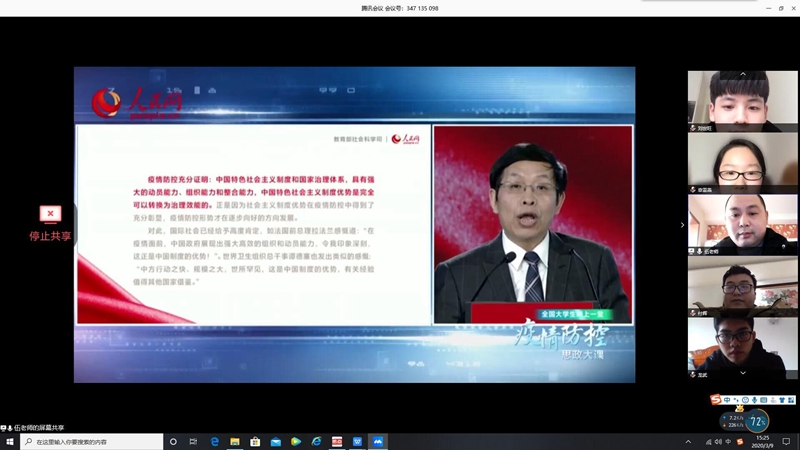This screenshot has height=450, width=800.
Task: Open the clock showing 15:25
Action: [762, 442]
